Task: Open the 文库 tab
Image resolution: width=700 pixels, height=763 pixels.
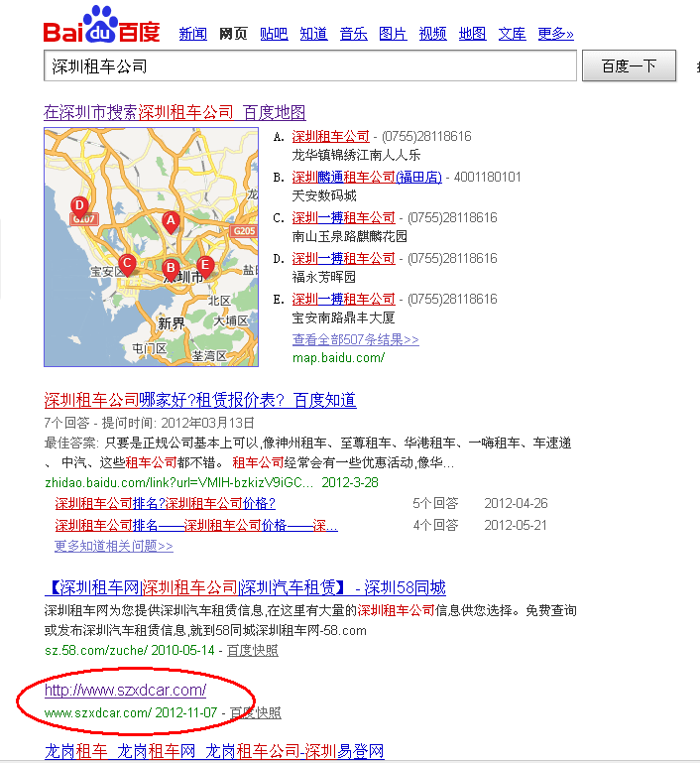Action: [512, 34]
